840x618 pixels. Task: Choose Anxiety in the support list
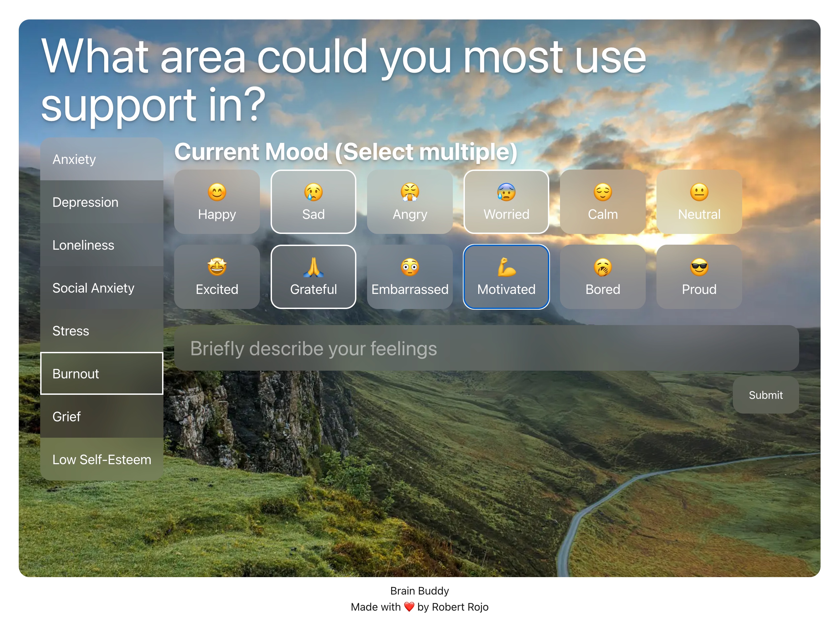click(102, 160)
